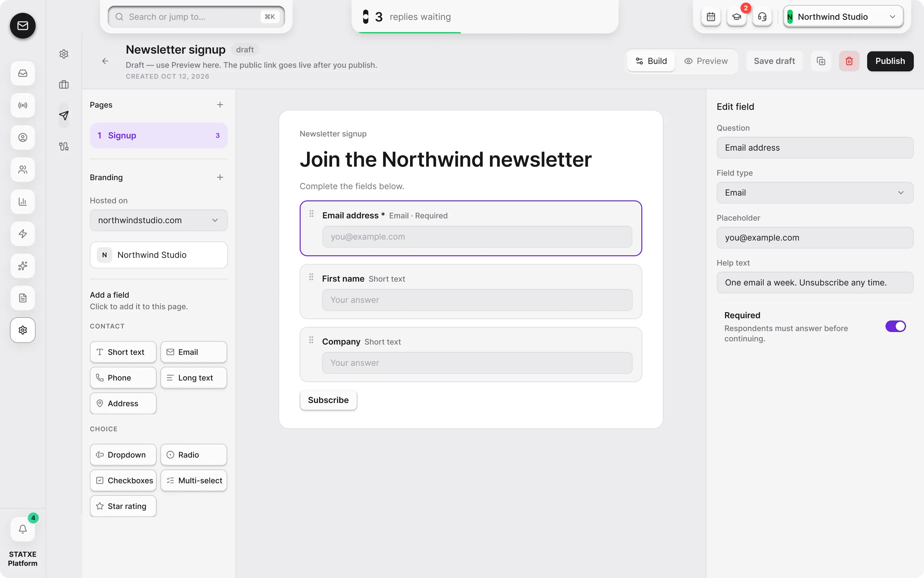Click the graduation cap icon
The height and width of the screenshot is (578, 924).
coord(736,17)
